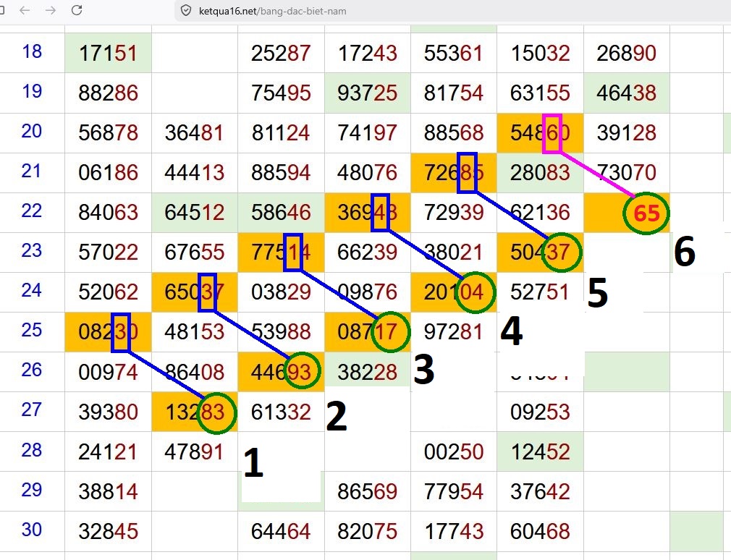Click cell 09253 in row 27
Screen dimensions: 731x560
click(x=541, y=412)
